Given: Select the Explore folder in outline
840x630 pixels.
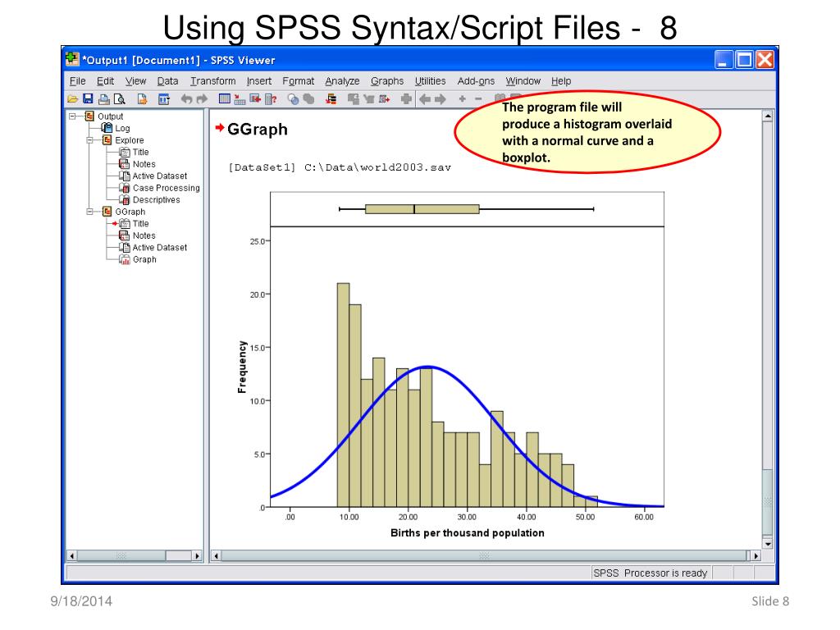Looking at the screenshot, I should coord(129,139).
